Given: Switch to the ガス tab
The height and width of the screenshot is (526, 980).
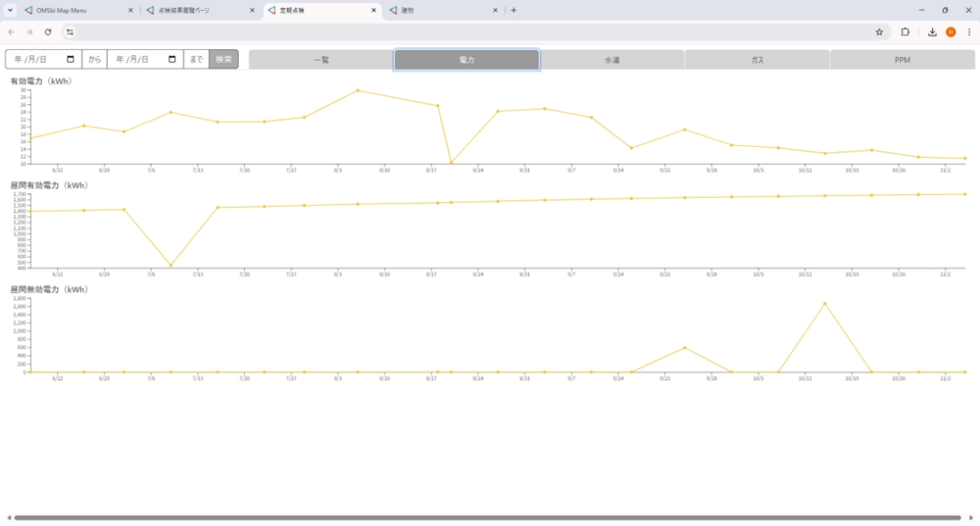Looking at the screenshot, I should tap(757, 60).
